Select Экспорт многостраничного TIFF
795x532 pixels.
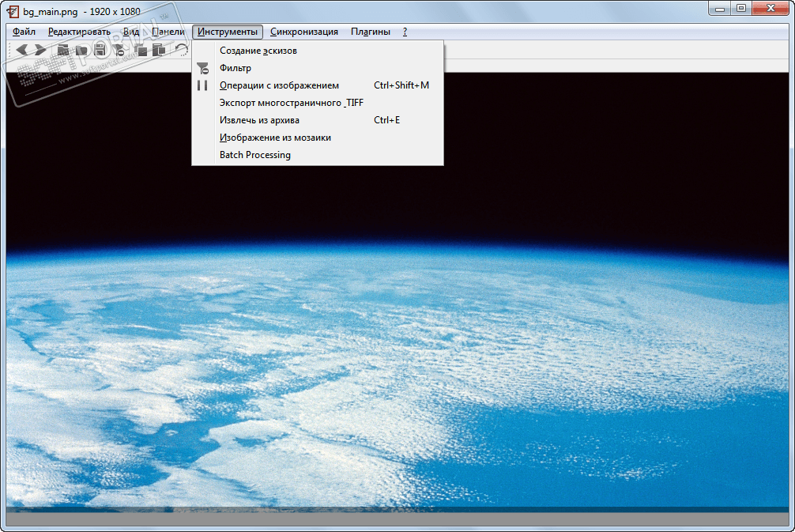[x=291, y=103]
